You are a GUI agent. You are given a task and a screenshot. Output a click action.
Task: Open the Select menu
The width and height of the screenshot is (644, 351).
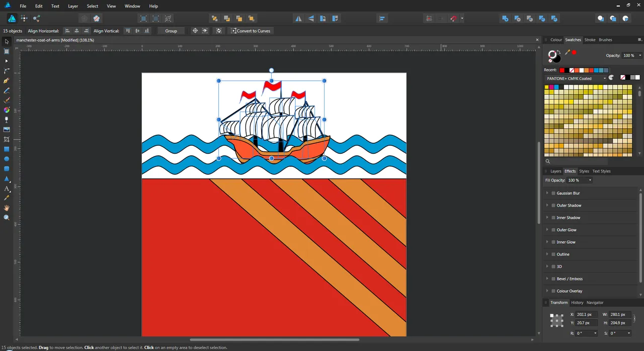(93, 6)
